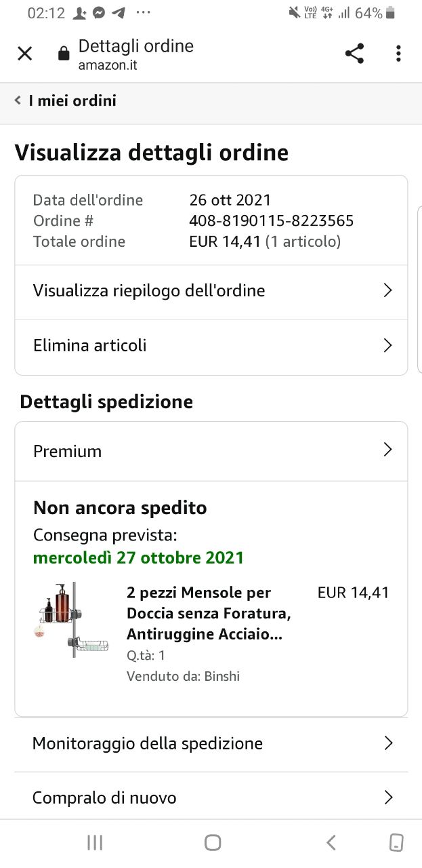Tap the Android recent apps button

pos(95,843)
